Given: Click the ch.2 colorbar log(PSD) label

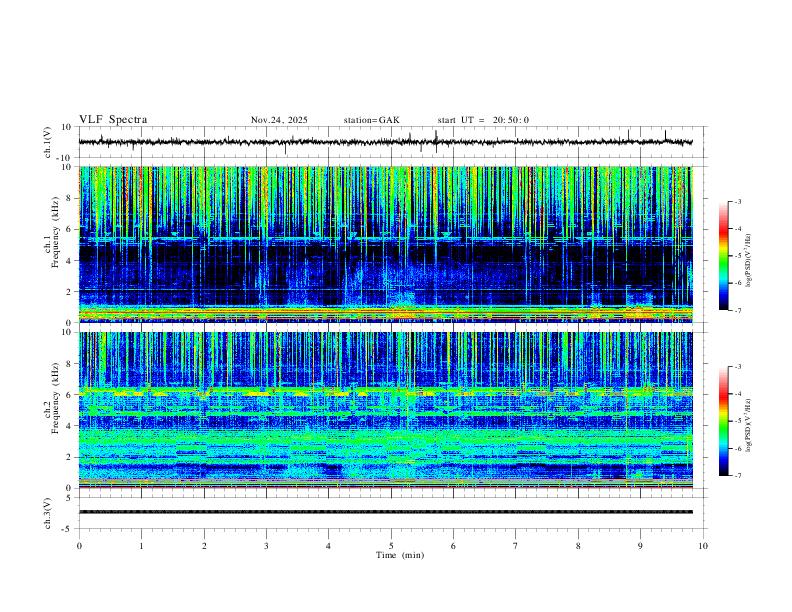Looking at the screenshot, I should point(749,425).
